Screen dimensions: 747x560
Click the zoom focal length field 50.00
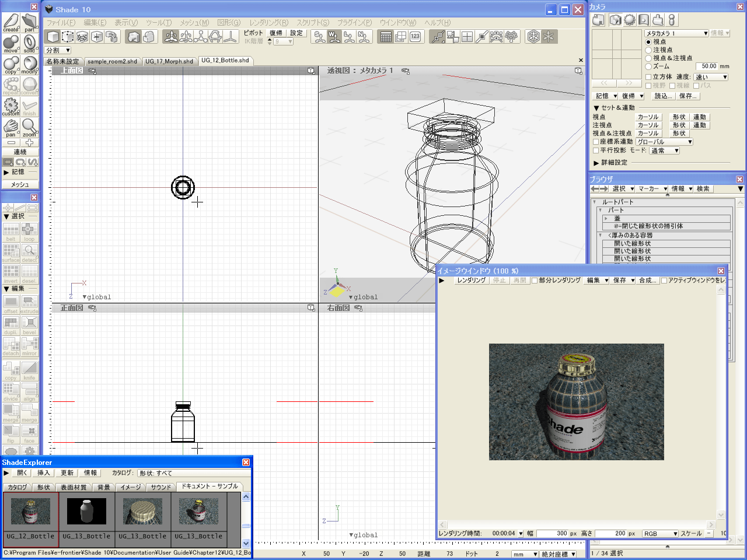coord(707,66)
